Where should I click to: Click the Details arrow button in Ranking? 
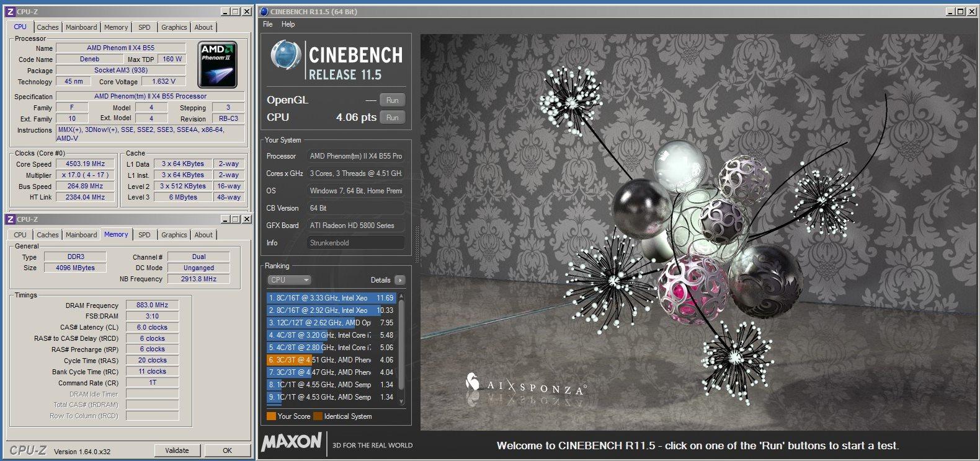(x=400, y=280)
